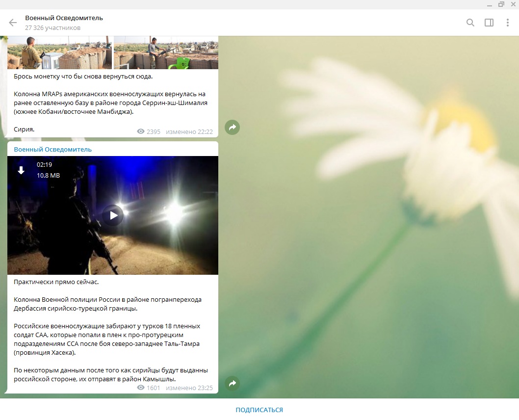The image size is (519, 420).
Task: Click the Военный Осведомитель sender name above the video
Action: coord(52,149)
